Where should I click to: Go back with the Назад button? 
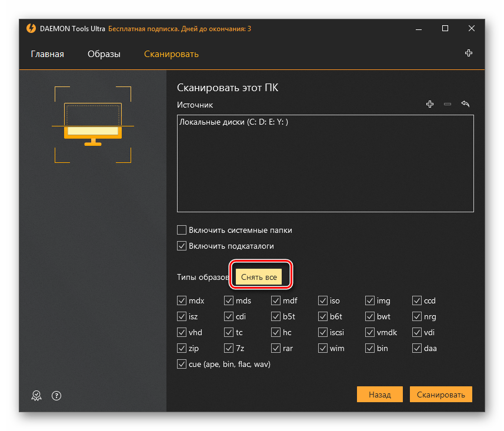(379, 395)
